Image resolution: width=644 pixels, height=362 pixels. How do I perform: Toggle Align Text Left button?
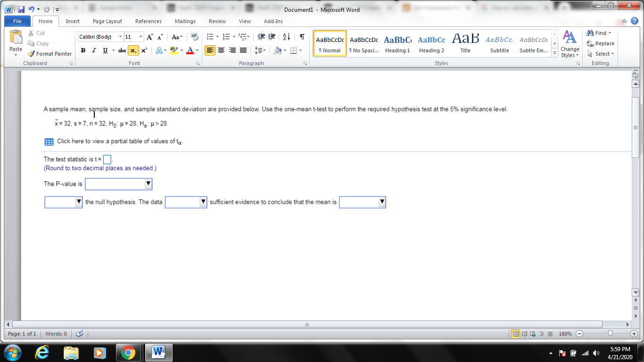[x=210, y=50]
